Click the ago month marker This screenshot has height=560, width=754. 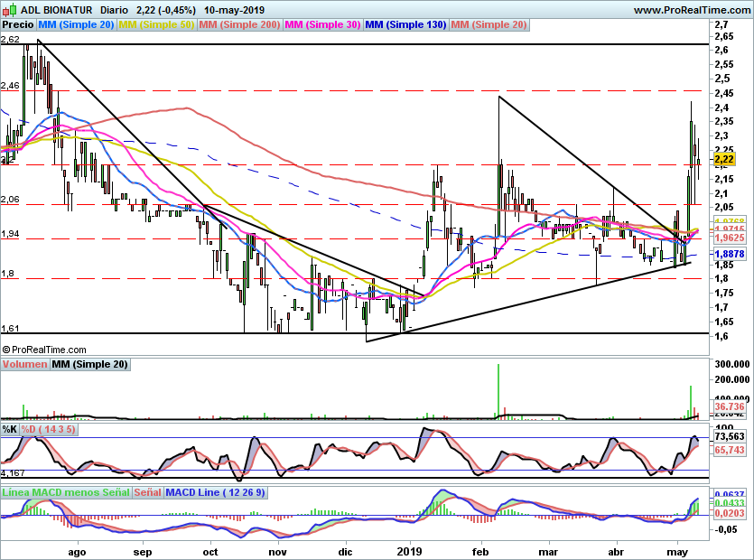pos(77,552)
